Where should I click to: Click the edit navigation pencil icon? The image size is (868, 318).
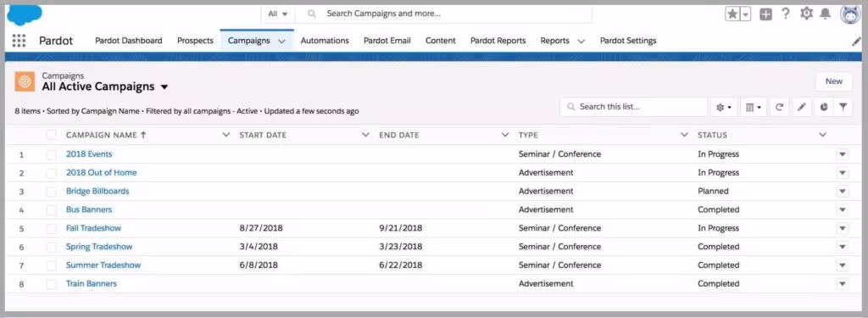856,41
